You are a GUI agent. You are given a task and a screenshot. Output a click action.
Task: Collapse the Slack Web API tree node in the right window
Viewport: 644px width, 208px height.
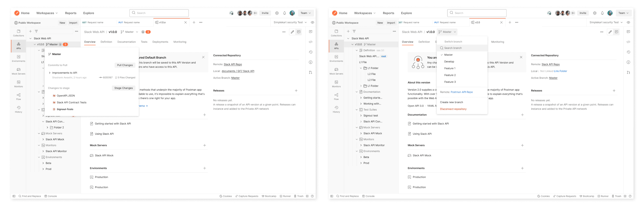pos(348,38)
